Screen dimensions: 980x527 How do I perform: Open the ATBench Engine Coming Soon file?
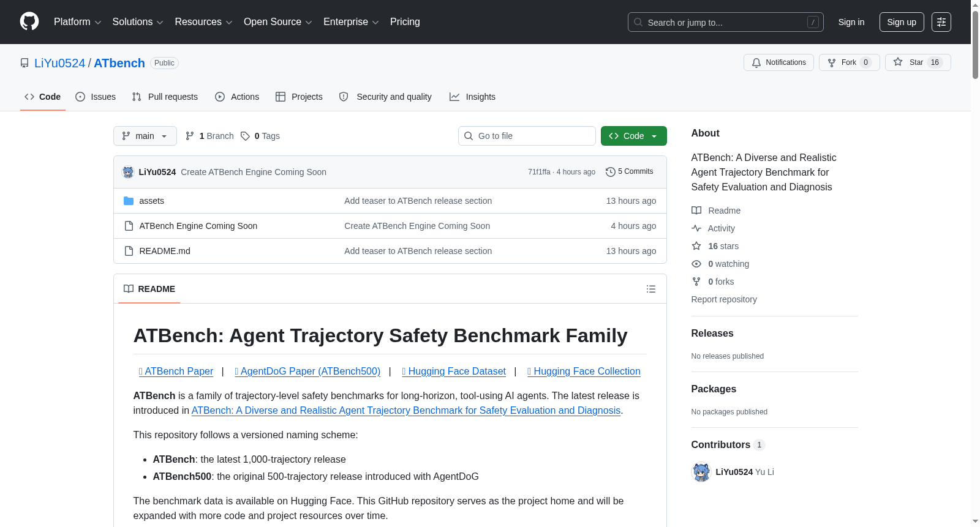(198, 226)
